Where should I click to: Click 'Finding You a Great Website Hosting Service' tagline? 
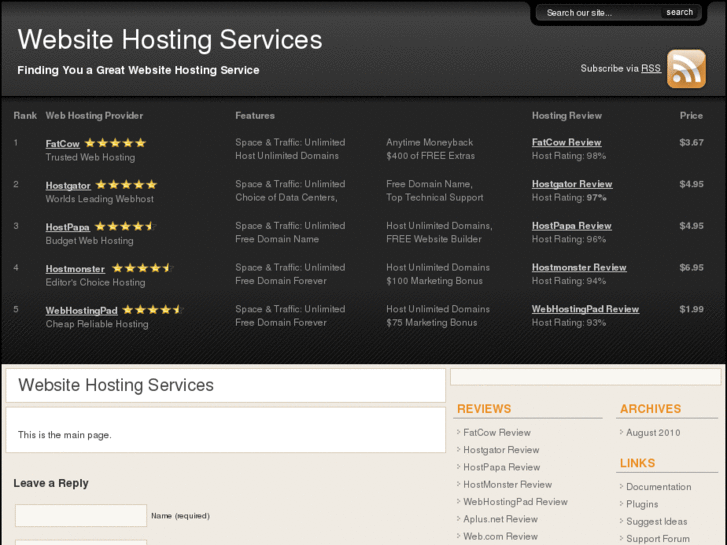coord(138,70)
